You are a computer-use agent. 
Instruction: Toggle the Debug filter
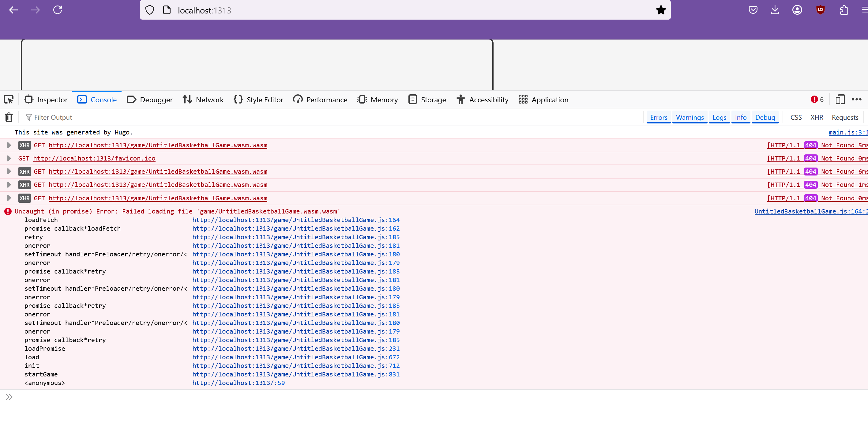coord(765,117)
